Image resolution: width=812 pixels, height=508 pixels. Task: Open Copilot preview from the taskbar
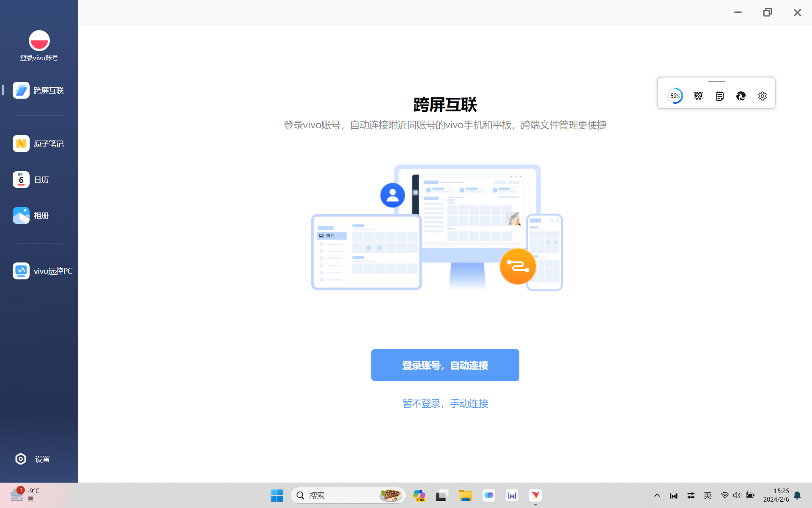pyautogui.click(x=419, y=495)
